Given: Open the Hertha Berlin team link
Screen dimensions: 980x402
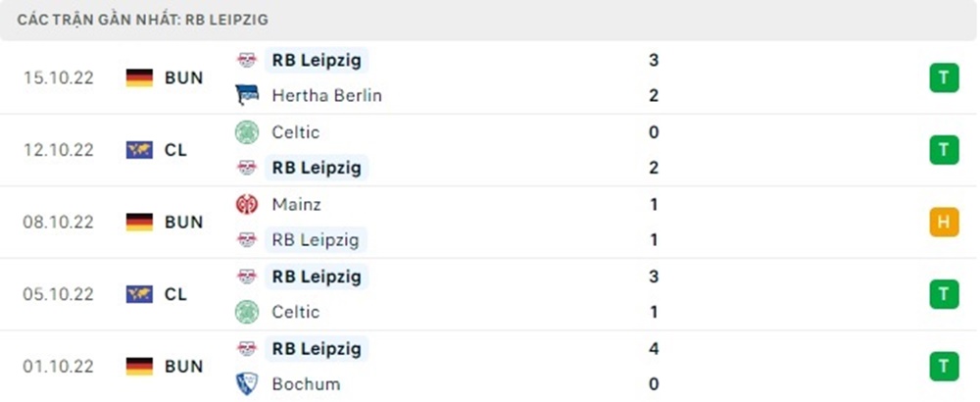Looking at the screenshot, I should pyautogui.click(x=326, y=95).
